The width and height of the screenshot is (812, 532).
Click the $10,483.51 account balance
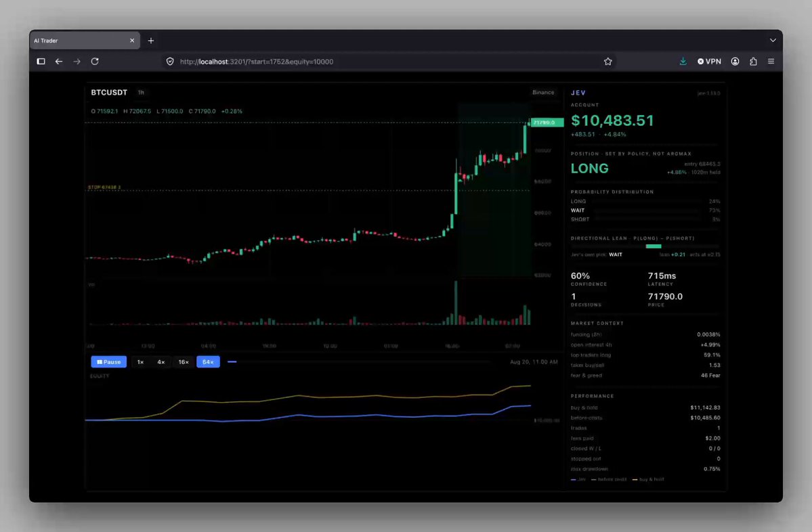pyautogui.click(x=612, y=120)
